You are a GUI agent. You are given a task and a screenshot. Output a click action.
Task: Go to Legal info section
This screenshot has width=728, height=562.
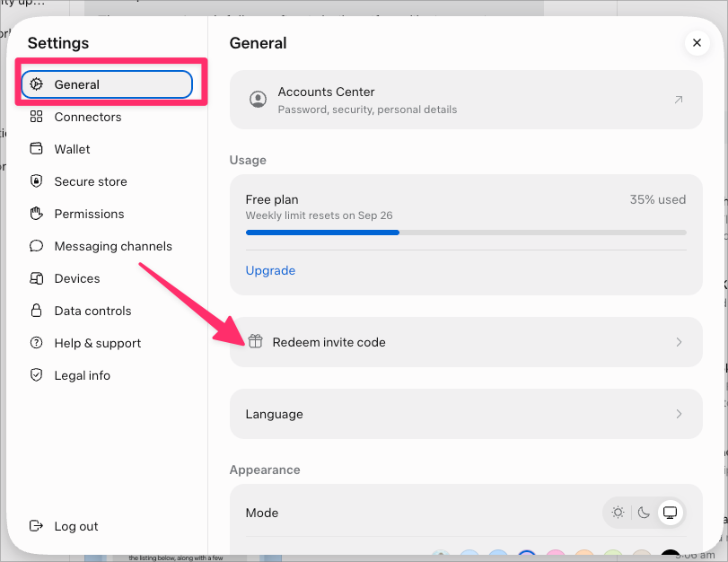coord(83,375)
